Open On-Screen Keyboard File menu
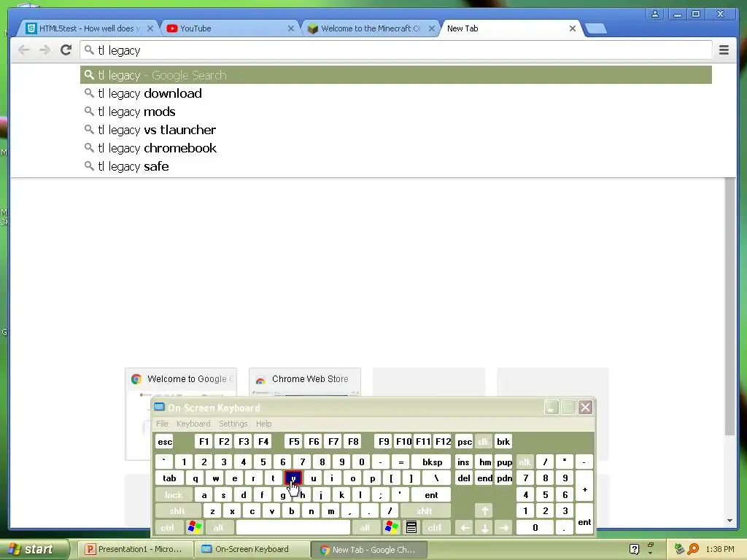 pos(162,424)
